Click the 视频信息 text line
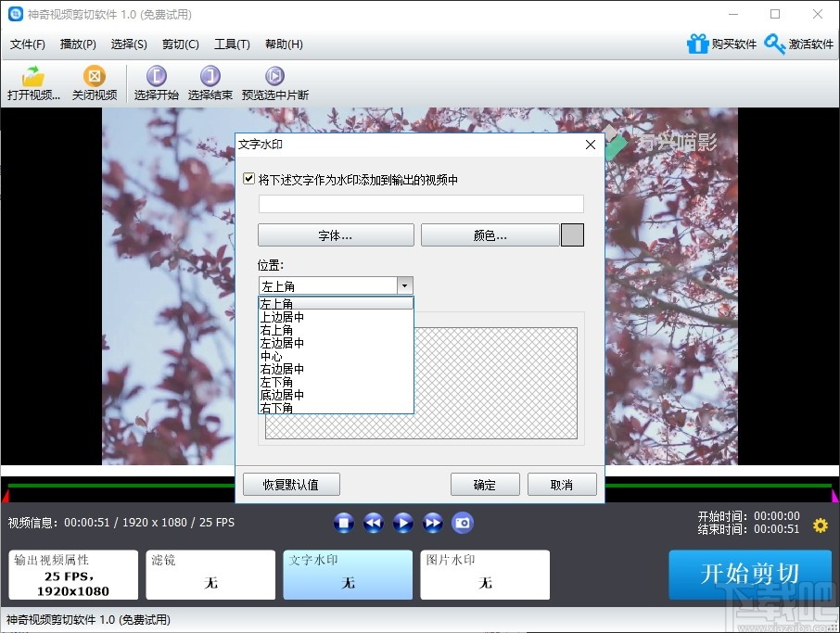 [121, 523]
